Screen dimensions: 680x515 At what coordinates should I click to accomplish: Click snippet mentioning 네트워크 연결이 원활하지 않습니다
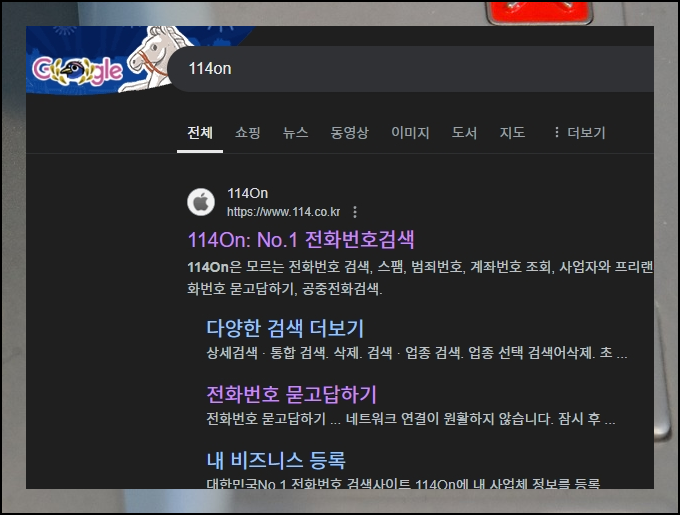[411, 419]
